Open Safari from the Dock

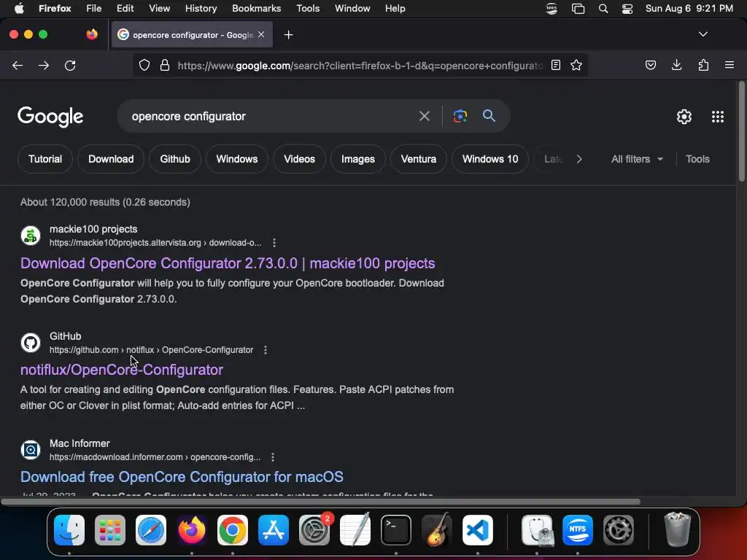tap(151, 530)
